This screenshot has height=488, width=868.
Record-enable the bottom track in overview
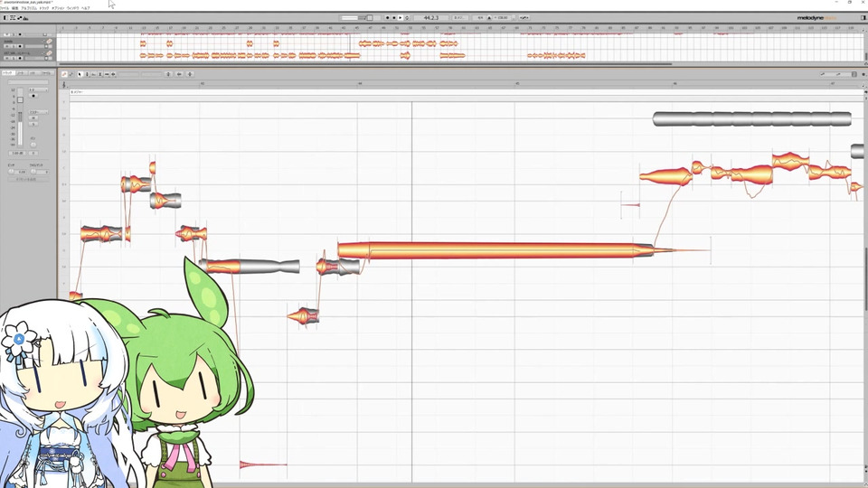click(x=20, y=58)
